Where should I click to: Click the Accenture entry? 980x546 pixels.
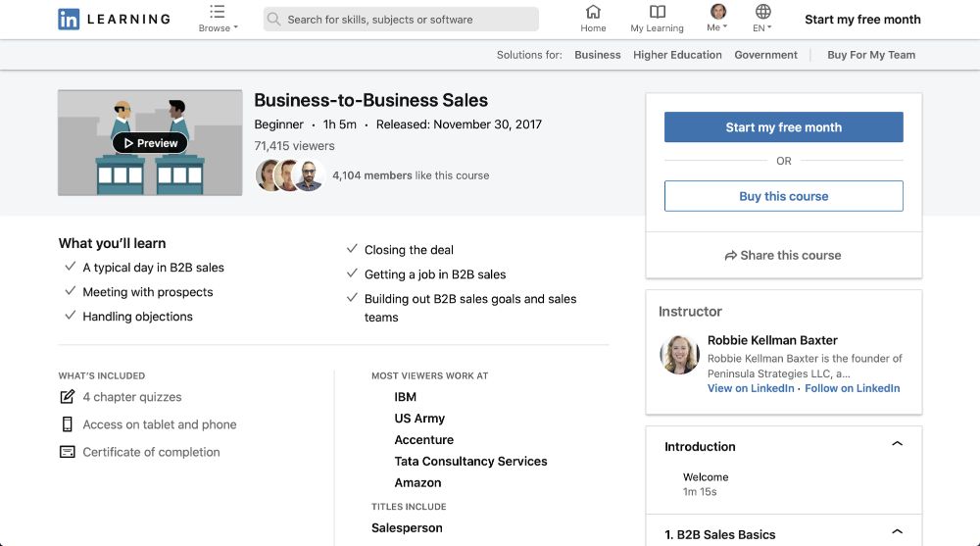click(423, 440)
